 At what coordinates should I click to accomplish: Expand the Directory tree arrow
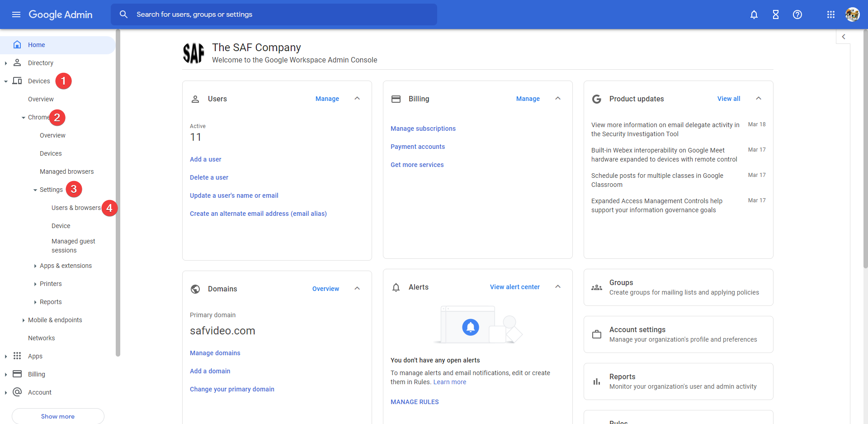(5, 63)
